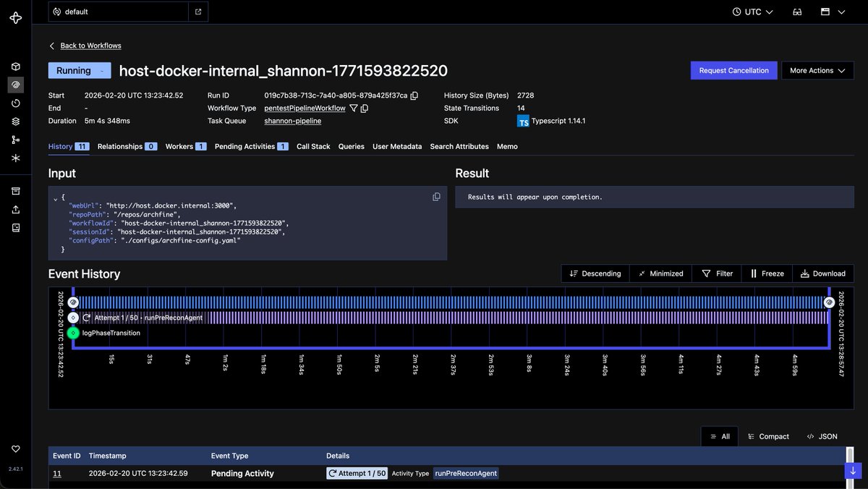Open event ID 11 link
This screenshot has height=489, width=868.
click(x=56, y=474)
